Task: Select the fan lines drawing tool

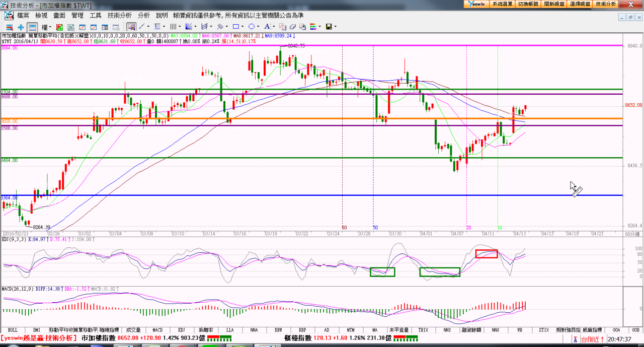Action: point(189,27)
